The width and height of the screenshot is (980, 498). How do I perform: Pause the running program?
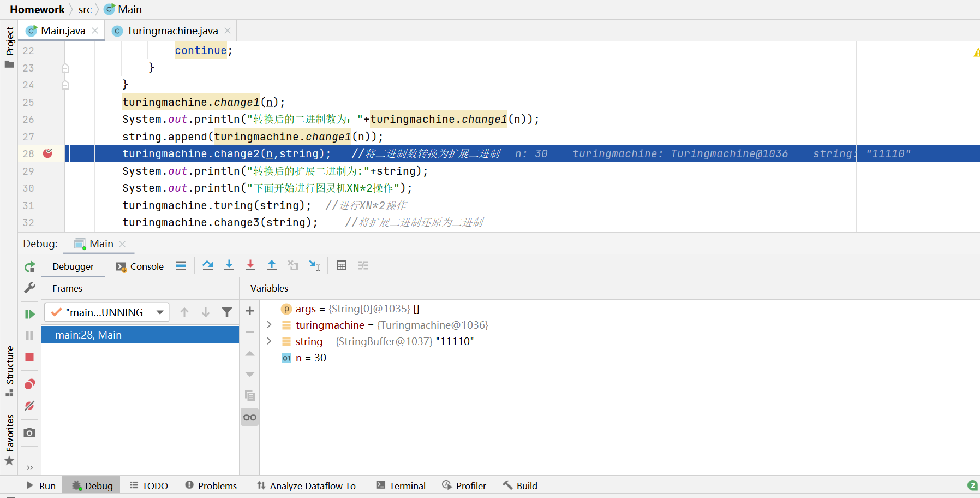[x=29, y=335]
